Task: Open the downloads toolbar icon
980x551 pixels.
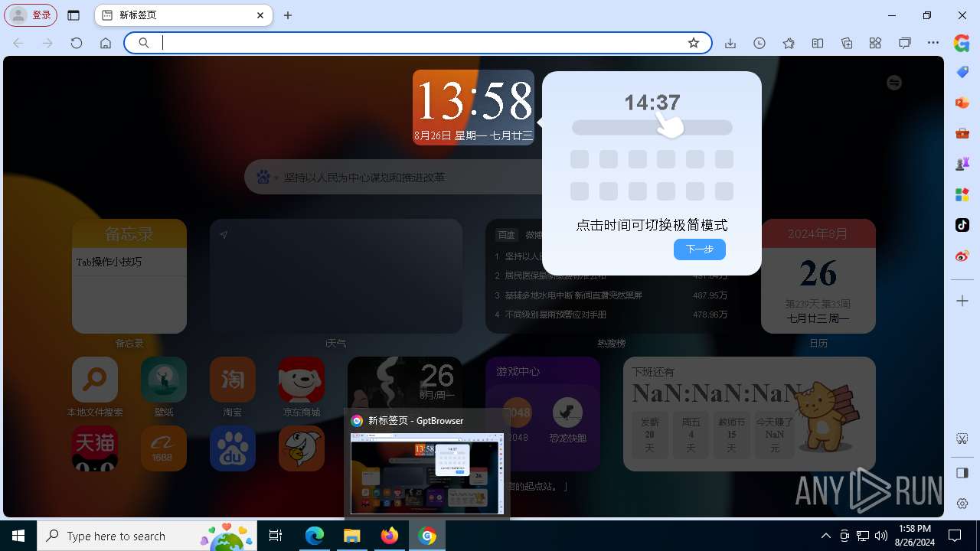Action: pyautogui.click(x=730, y=44)
